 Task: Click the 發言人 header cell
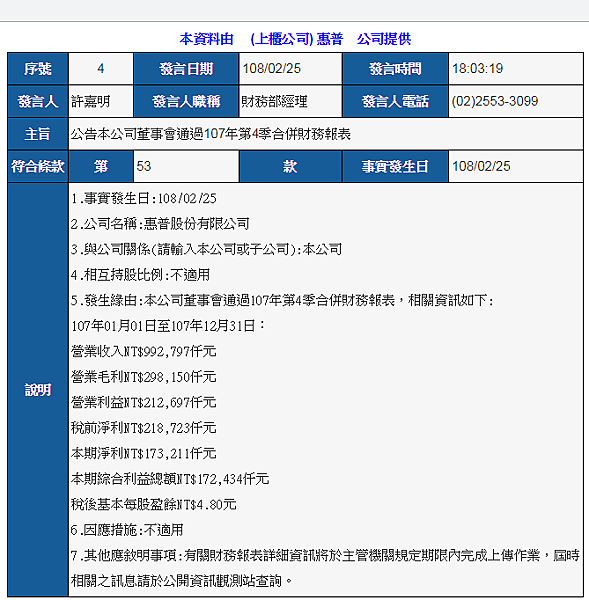point(38,101)
